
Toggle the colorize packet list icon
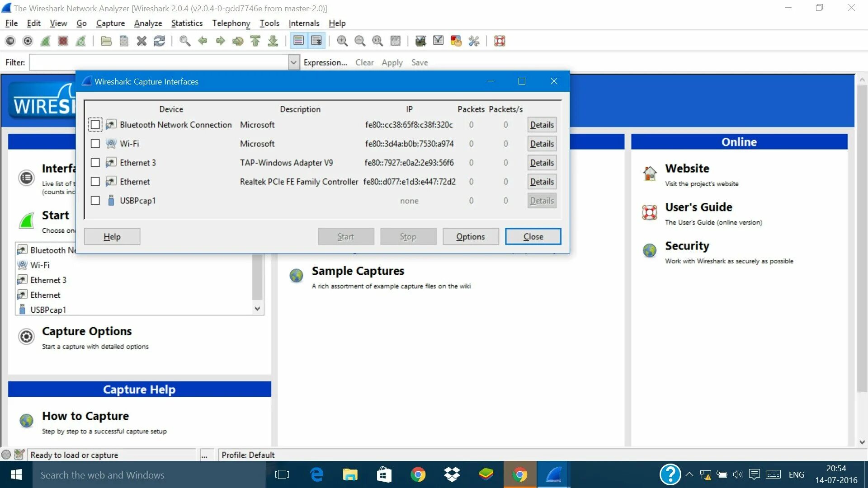pos(298,41)
